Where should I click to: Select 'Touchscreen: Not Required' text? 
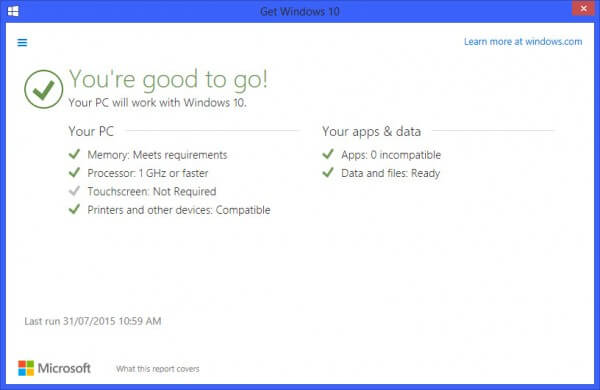pos(152,192)
